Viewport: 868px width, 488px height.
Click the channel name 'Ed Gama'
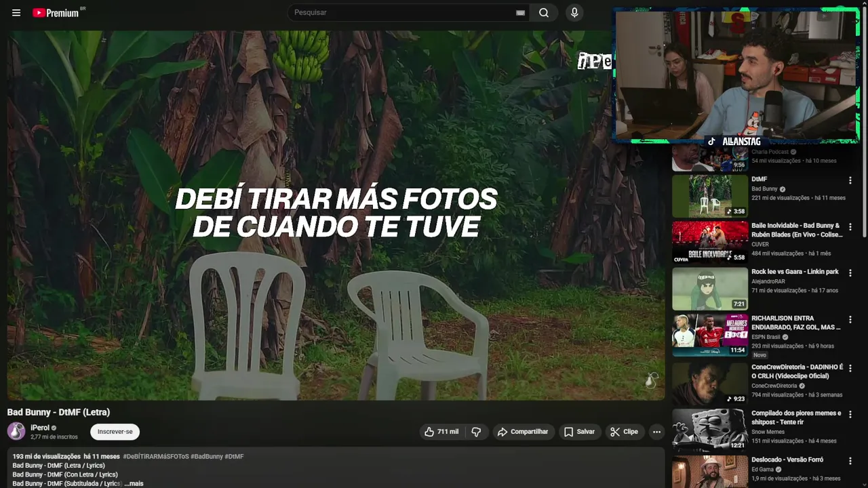tap(762, 470)
